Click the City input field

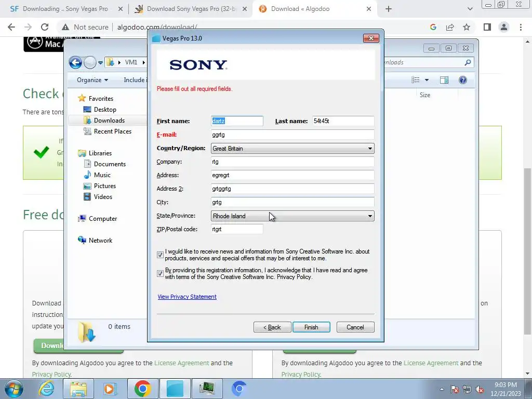pyautogui.click(x=292, y=202)
